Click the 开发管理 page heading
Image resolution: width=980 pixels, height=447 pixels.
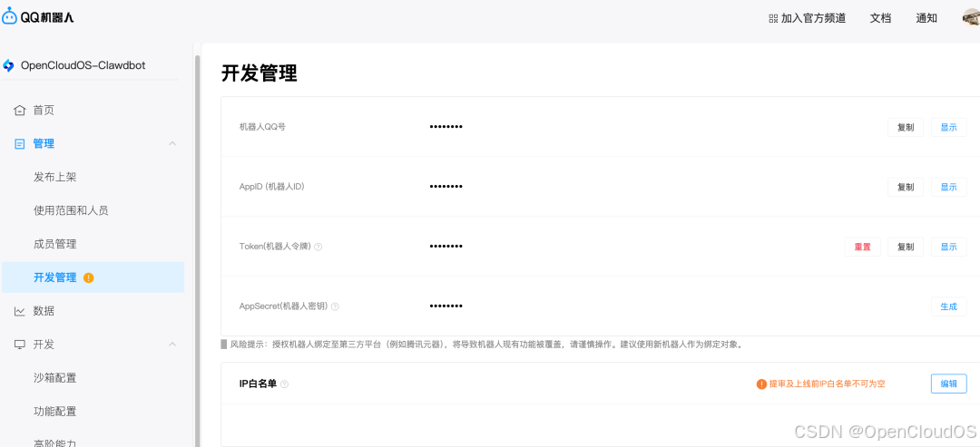tap(260, 73)
